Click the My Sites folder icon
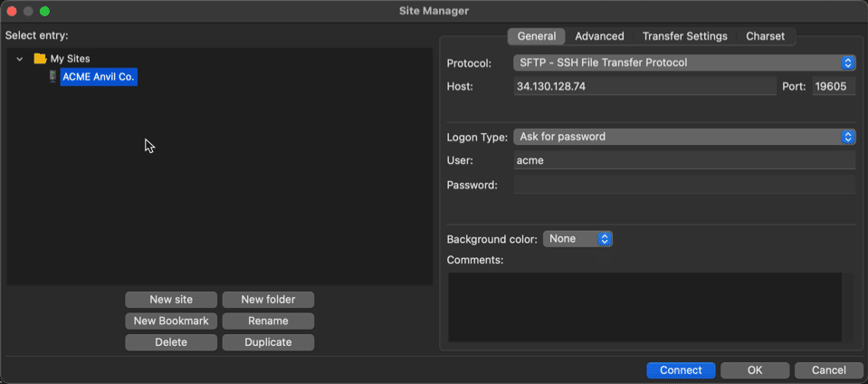Viewport: 868px width, 384px height. 40,58
